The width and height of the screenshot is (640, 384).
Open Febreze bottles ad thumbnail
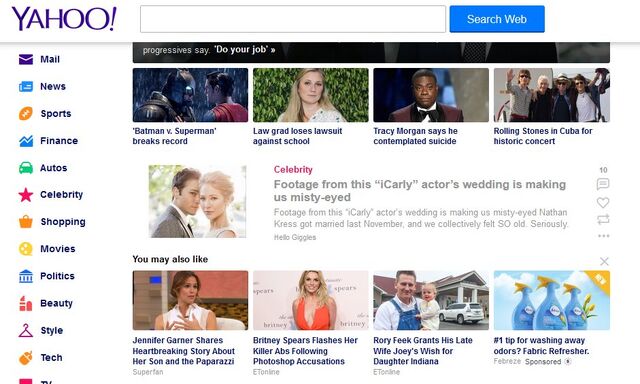point(552,300)
